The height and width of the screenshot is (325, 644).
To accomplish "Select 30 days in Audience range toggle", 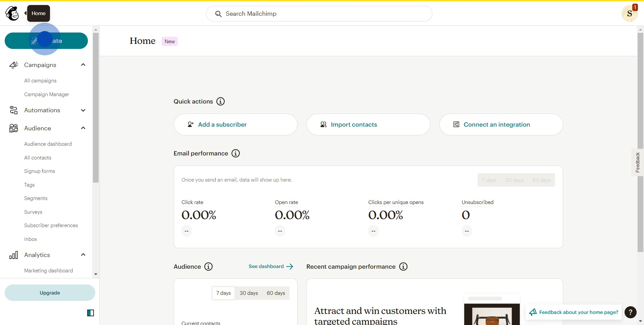I will (249, 293).
